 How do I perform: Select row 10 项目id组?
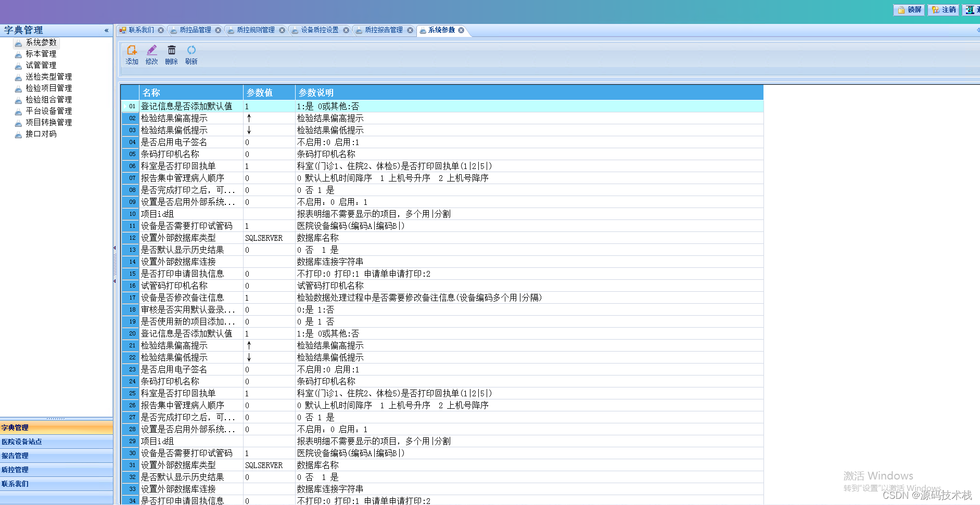[442, 214]
